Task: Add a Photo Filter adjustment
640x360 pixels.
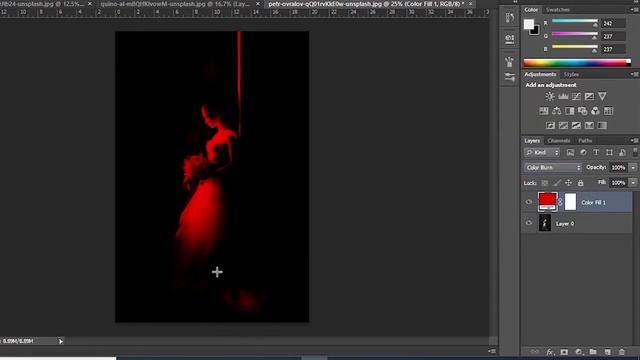Action: pyautogui.click(x=582, y=111)
